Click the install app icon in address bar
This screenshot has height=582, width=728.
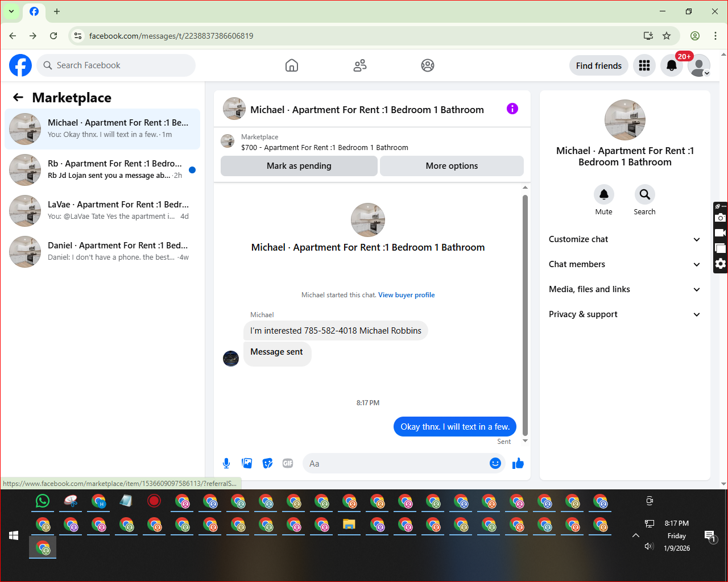click(x=648, y=36)
